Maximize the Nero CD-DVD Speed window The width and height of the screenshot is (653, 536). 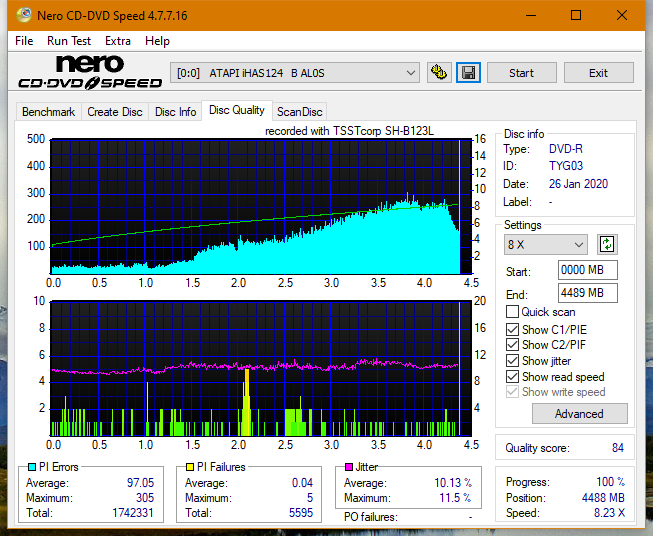[x=576, y=15]
